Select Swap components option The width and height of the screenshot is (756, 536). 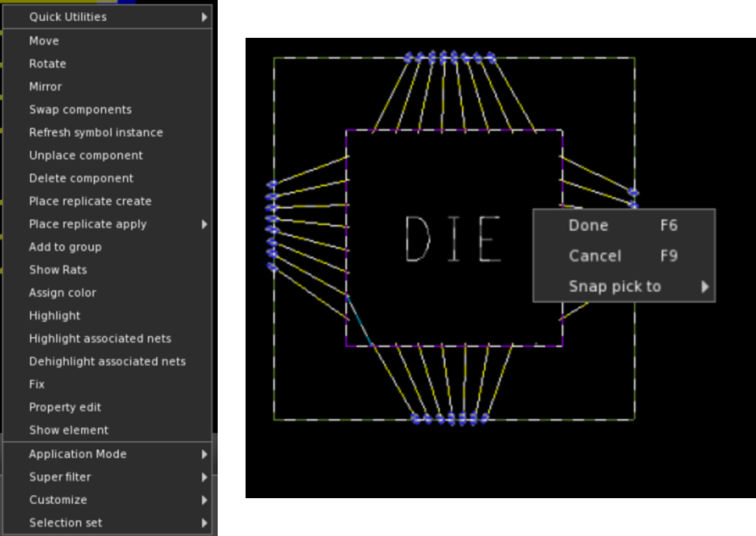click(80, 110)
